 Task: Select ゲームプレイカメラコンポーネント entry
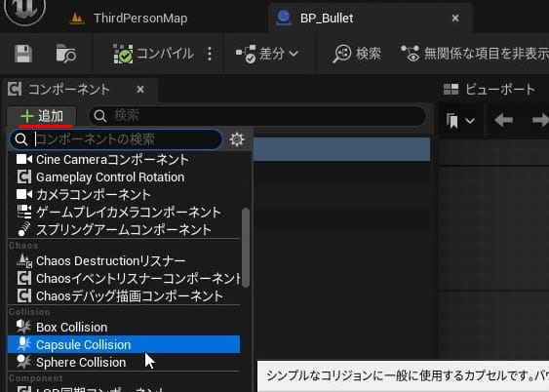tap(124, 213)
